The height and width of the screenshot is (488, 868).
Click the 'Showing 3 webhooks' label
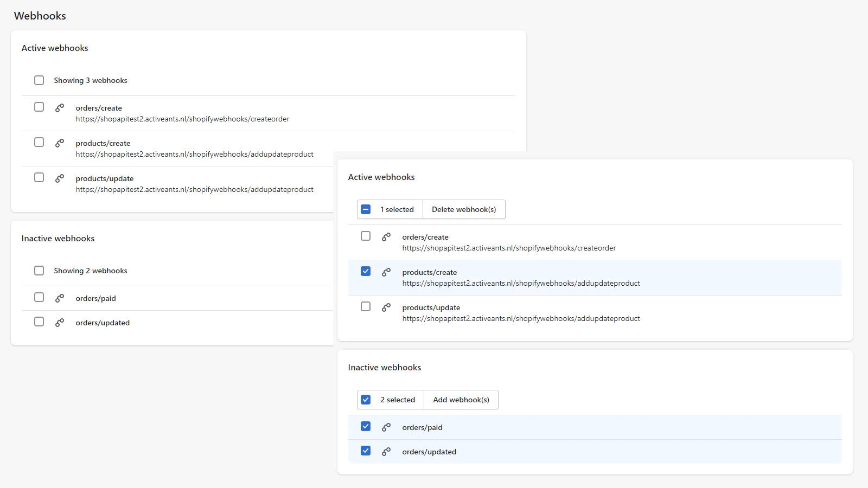(91, 80)
